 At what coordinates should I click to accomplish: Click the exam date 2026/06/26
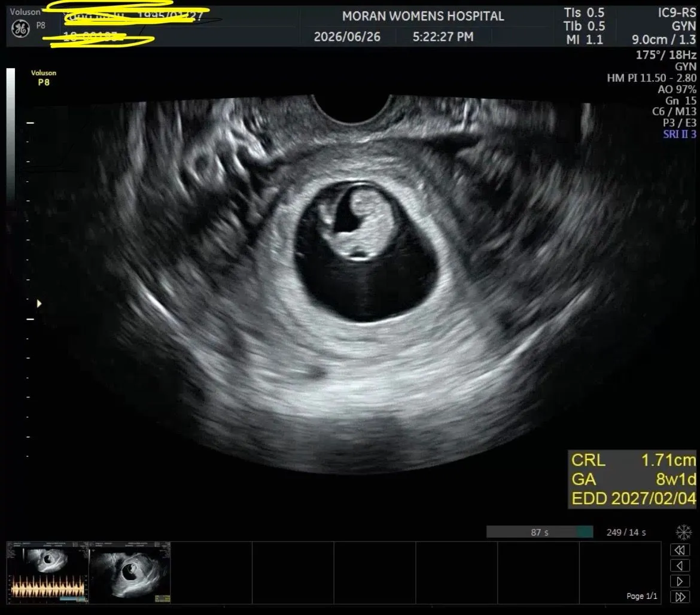tap(347, 36)
